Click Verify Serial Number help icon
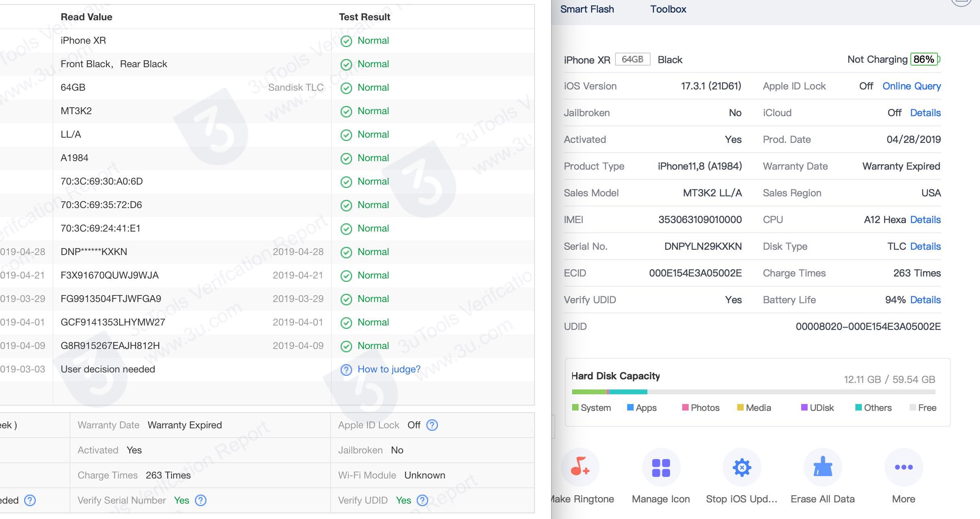Screen dimensions: 980x519 201,500
